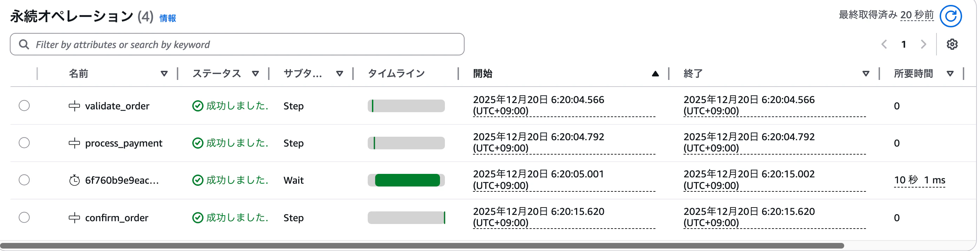Open table preferences gear icon

pyautogui.click(x=952, y=44)
